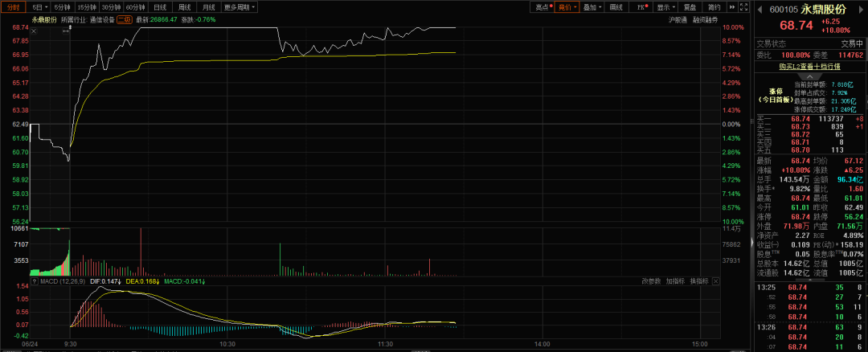Click the 买四 price 68.71 row
The image size is (868, 352).
[x=810, y=141]
